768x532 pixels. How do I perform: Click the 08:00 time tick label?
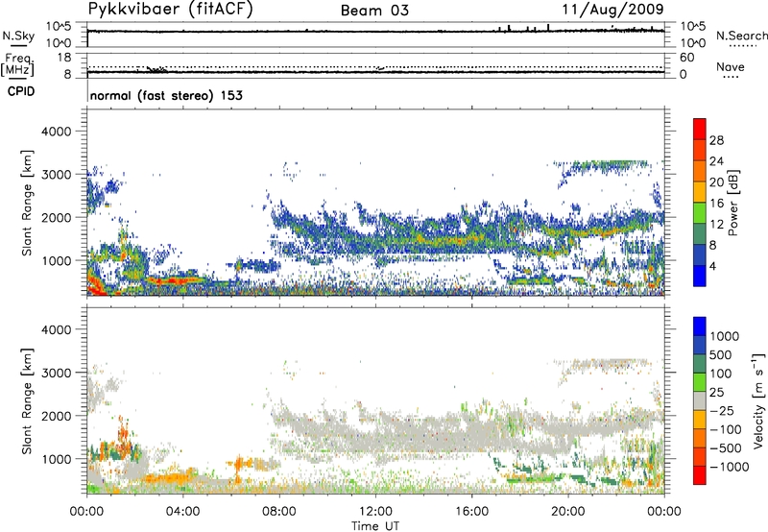279,512
